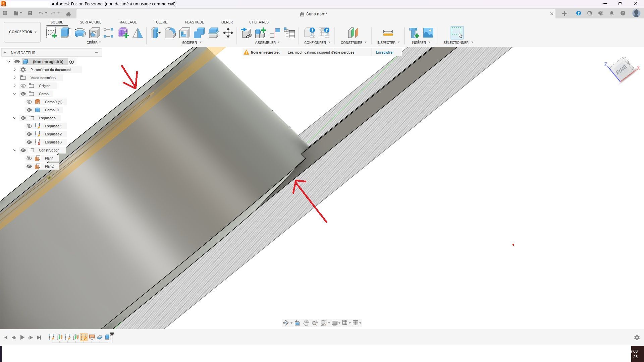
Task: Select the Extrude tool icon
Action: (65, 33)
